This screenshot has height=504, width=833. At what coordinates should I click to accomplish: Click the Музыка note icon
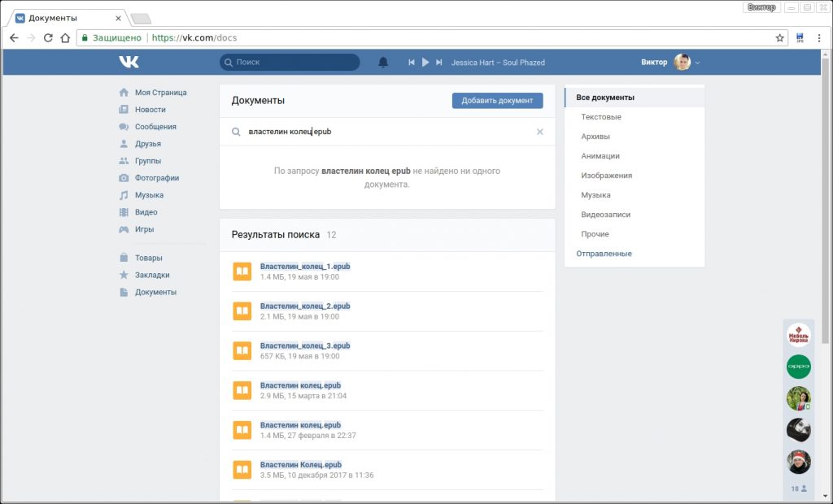124,195
